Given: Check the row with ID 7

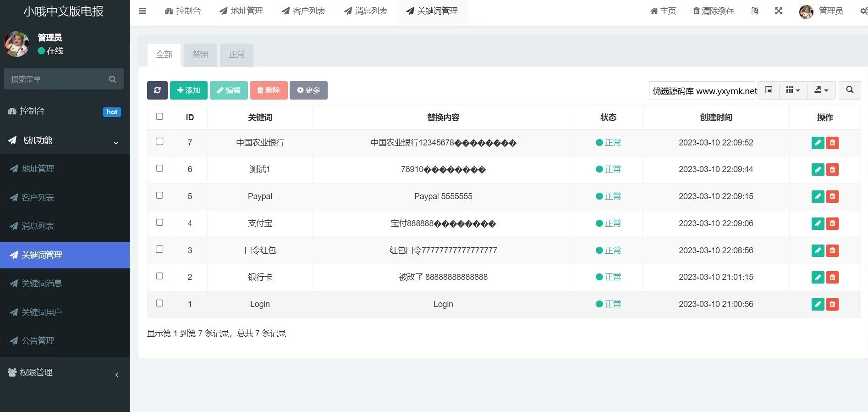Looking at the screenshot, I should (159, 141).
